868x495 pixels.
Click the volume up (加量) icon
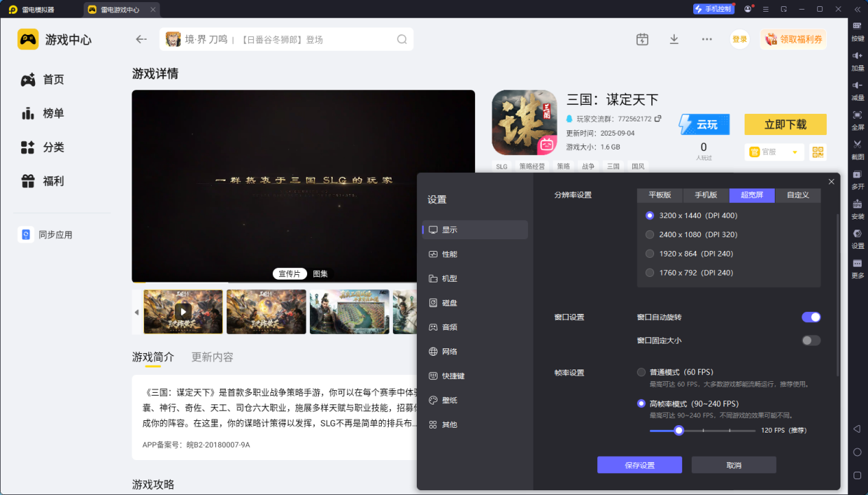pyautogui.click(x=857, y=56)
